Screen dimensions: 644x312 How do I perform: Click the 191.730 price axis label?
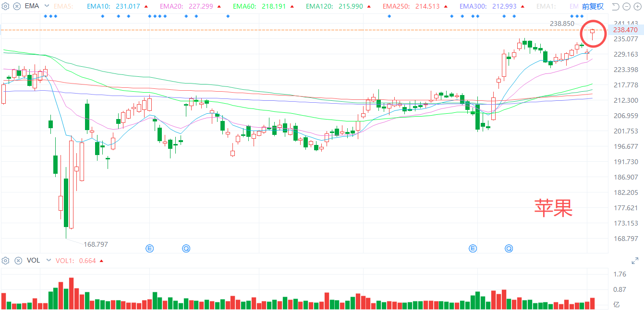625,162
